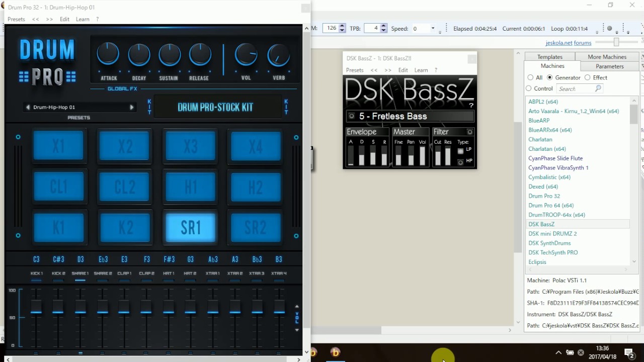Click the machine Search input field
The height and width of the screenshot is (362, 644).
tap(580, 88)
